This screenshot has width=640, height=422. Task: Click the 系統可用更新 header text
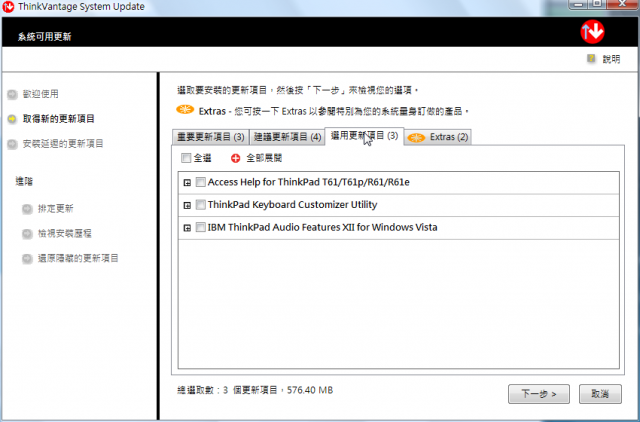coord(44,37)
